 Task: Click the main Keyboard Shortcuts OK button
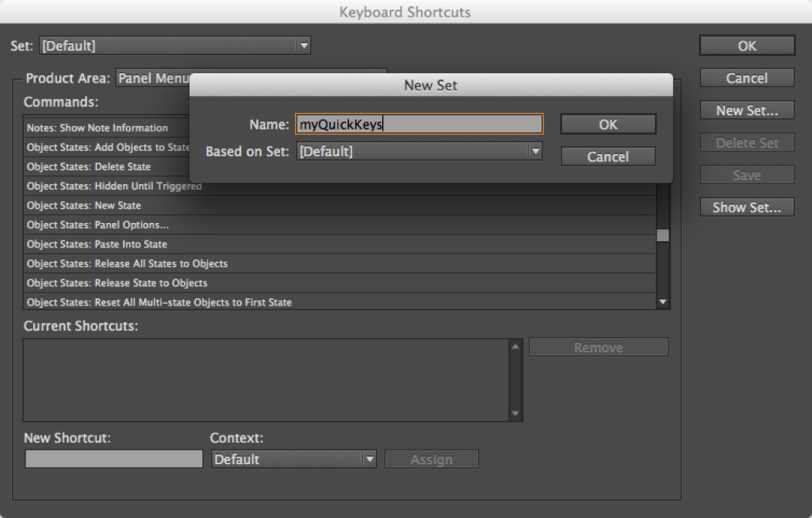click(x=746, y=46)
